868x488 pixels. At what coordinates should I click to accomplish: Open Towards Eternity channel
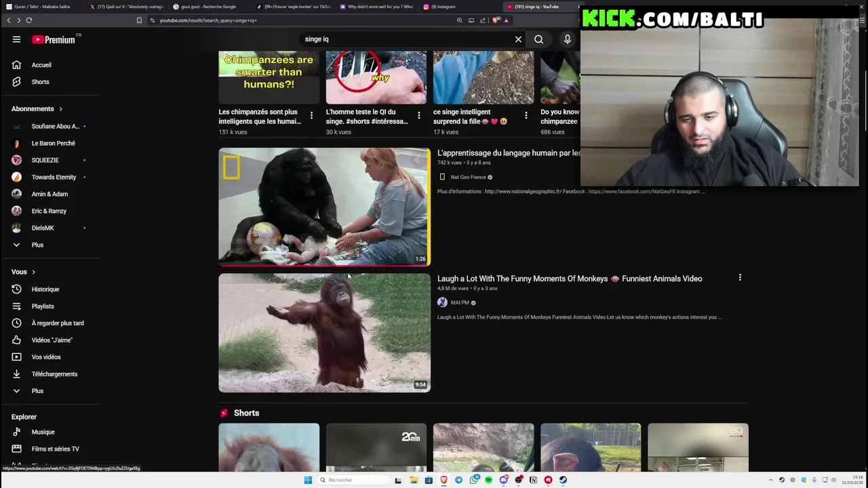(x=54, y=177)
